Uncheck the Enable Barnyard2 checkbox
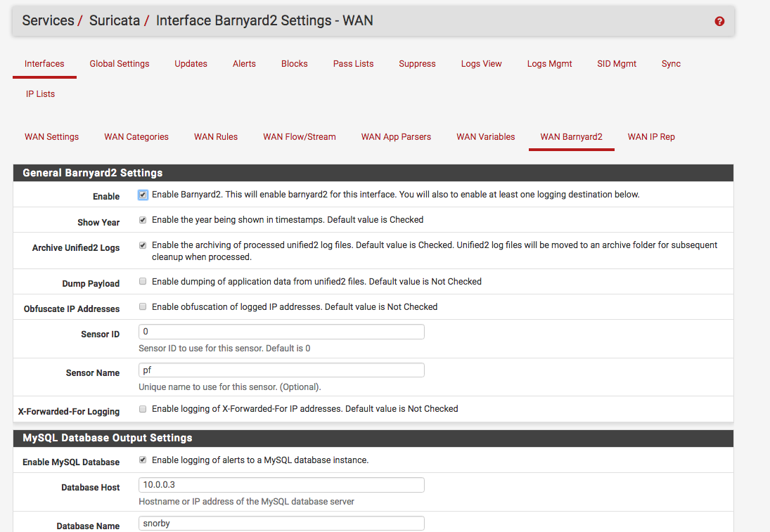Image resolution: width=770 pixels, height=532 pixels. point(143,195)
